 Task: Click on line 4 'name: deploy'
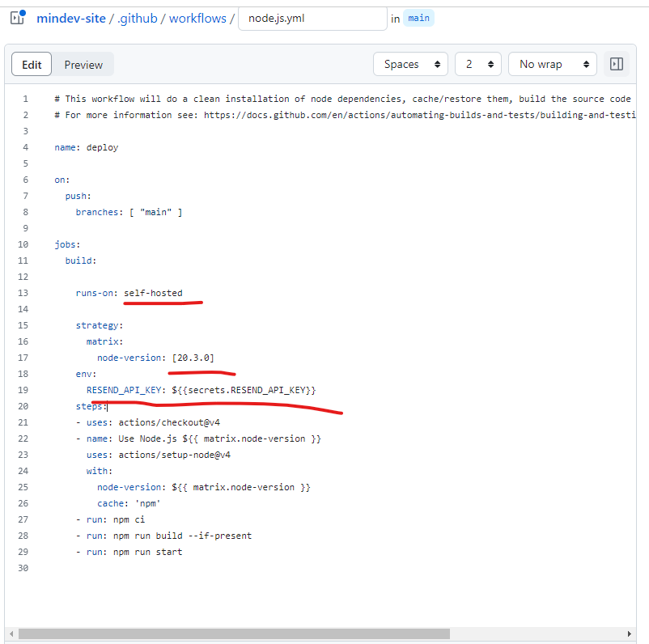click(86, 147)
